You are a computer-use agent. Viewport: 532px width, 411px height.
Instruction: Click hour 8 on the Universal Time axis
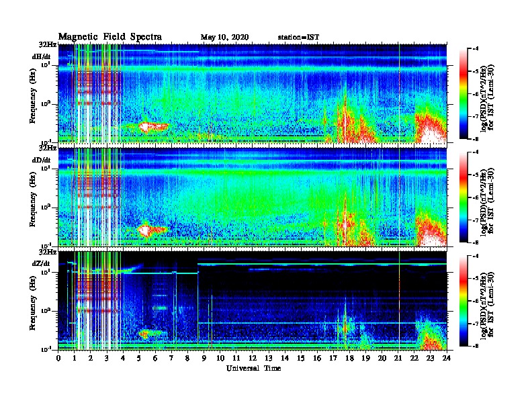coord(187,359)
